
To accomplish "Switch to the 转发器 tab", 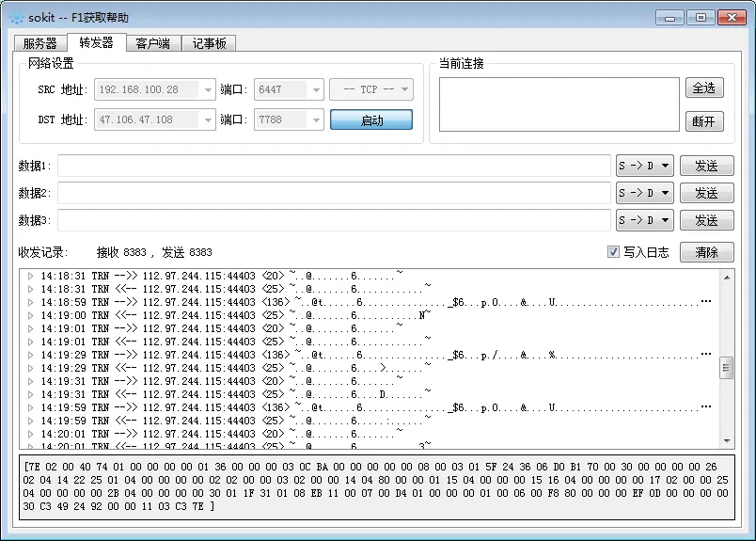I will tap(97, 42).
